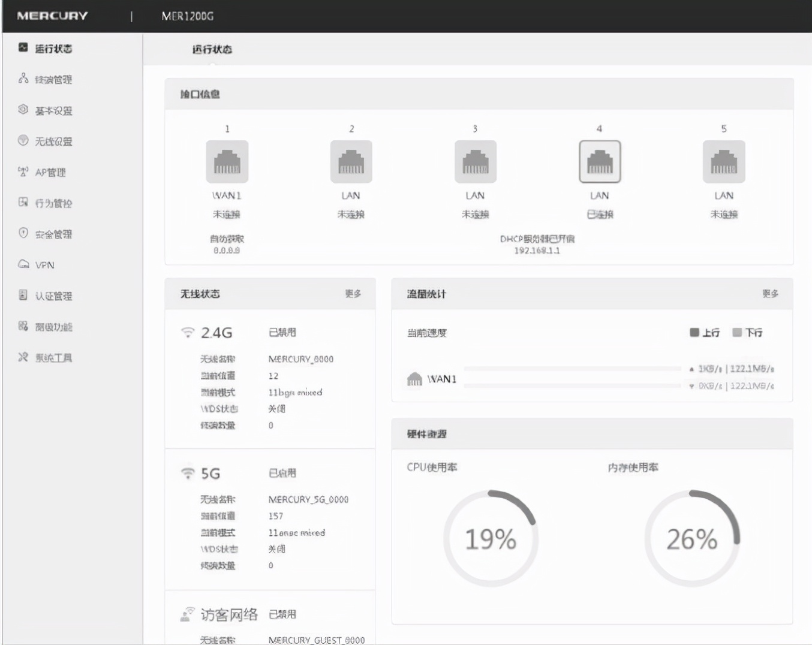Go to AP管理 in the sidebar
The height and width of the screenshot is (645, 812).
point(50,173)
